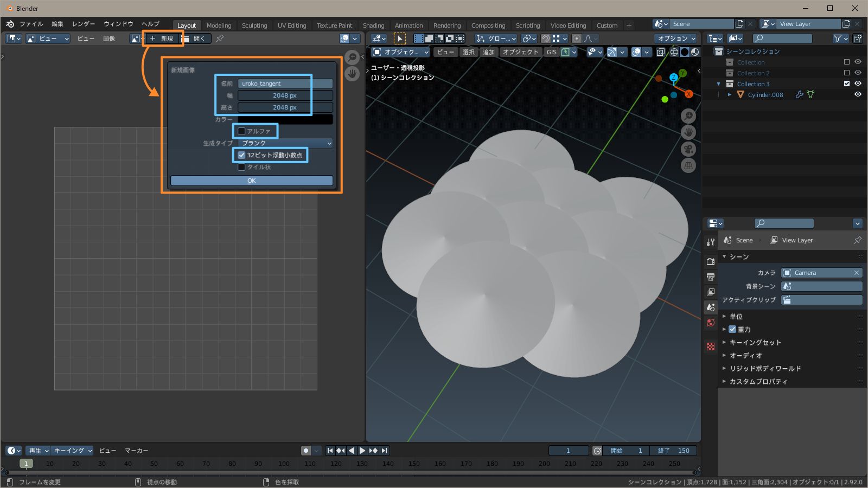Click the hand pan icon in the 3D viewport
This screenshot has width=868, height=488.
point(688,132)
